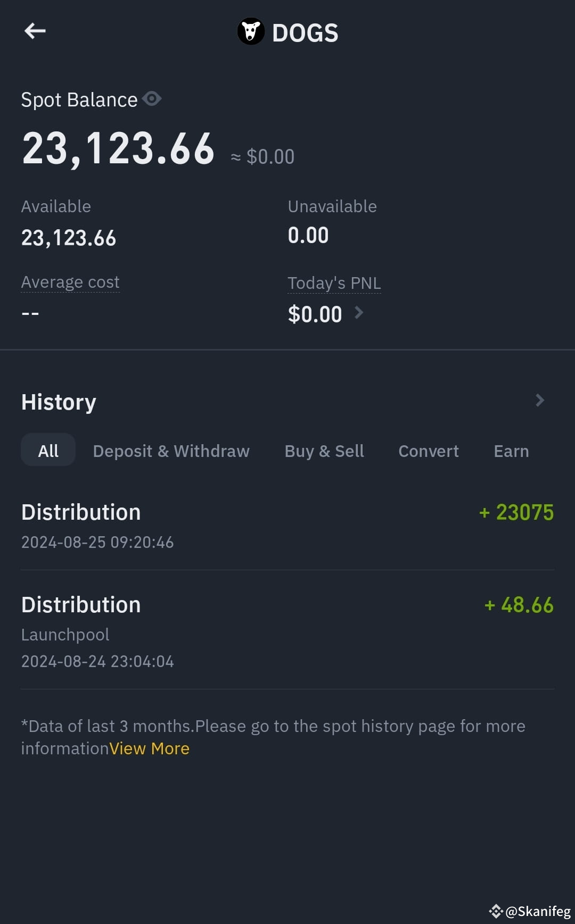Switch to Buy & Sell tab

(324, 451)
